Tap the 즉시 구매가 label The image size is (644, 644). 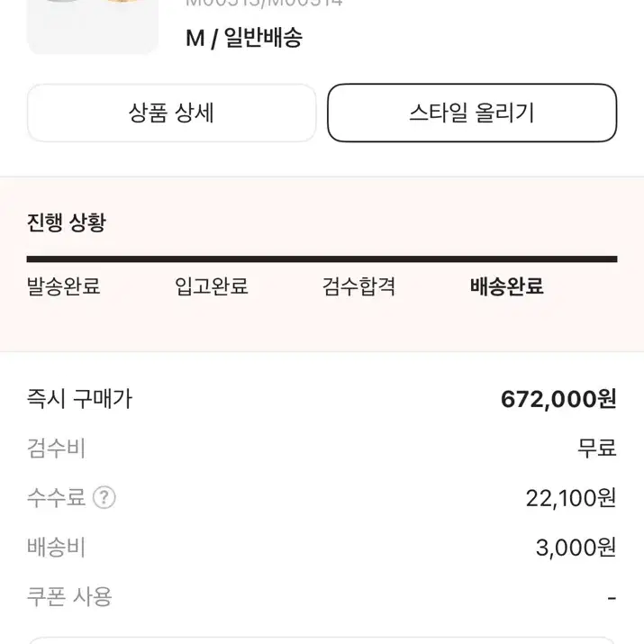79,399
